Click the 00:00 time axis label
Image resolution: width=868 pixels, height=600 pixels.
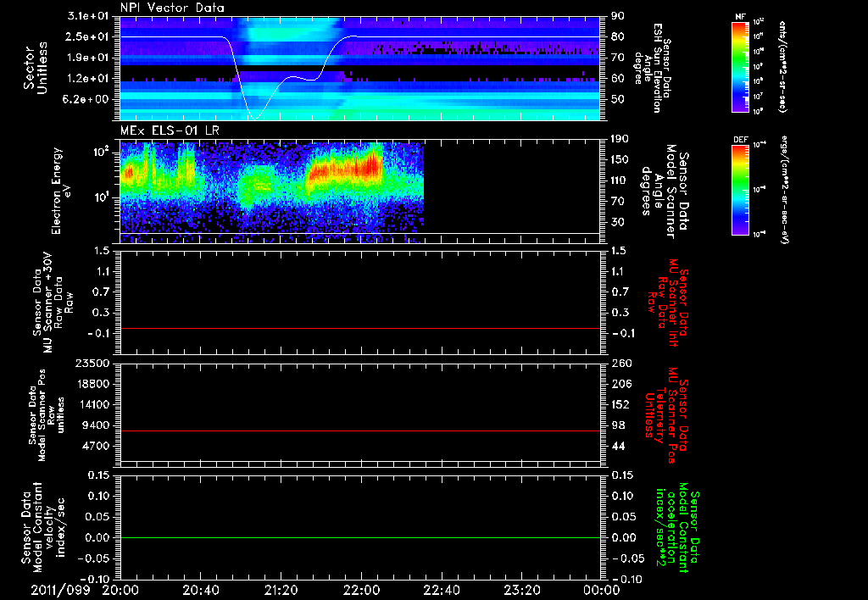[601, 590]
